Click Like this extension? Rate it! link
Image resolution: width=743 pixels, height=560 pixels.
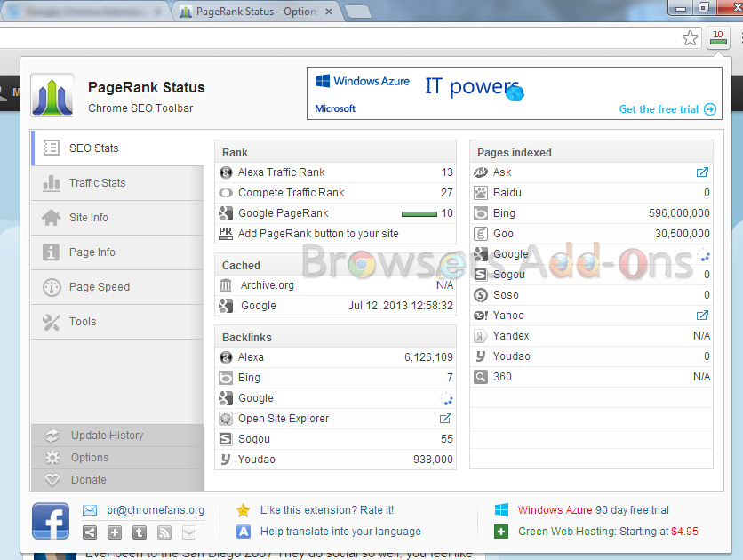coord(327,510)
